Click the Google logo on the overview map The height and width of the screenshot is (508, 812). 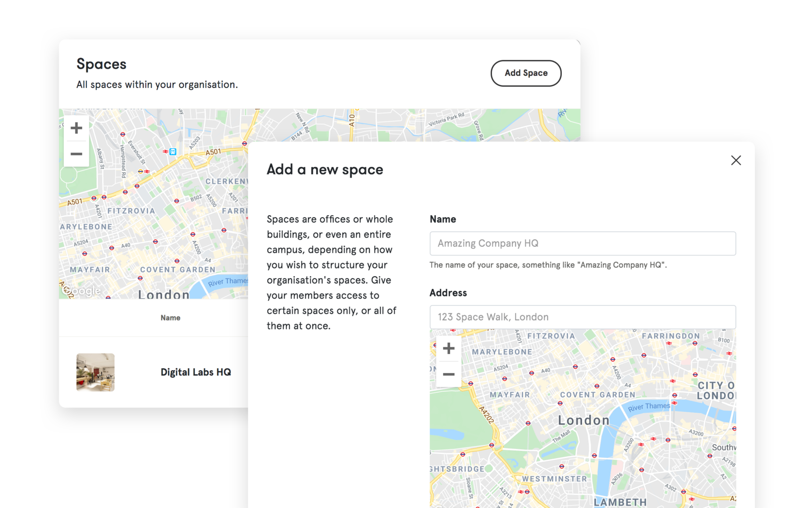(82, 291)
